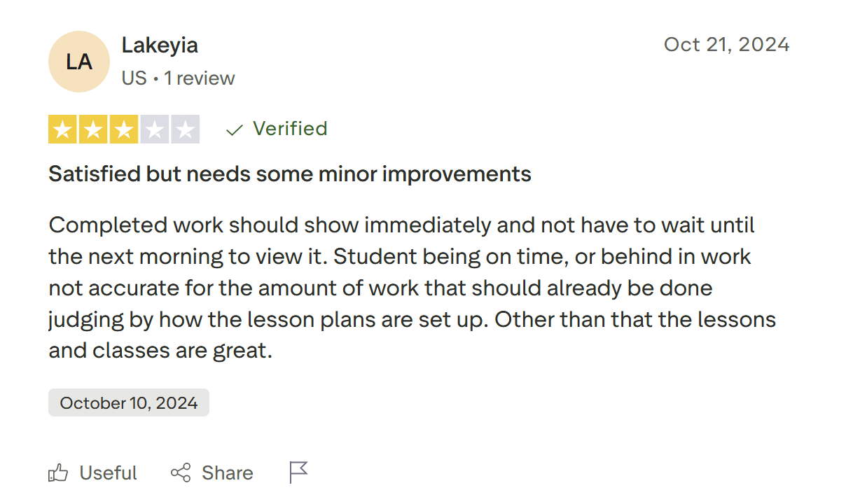Click the October 10, 2024 date chip
853x504 pixels.
[x=128, y=402]
